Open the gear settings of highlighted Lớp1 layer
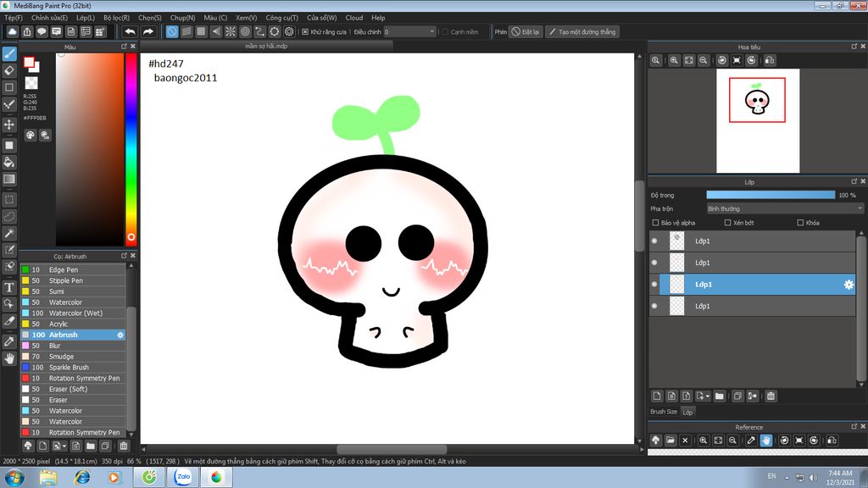Viewport: 868px width, 488px height. [x=849, y=285]
